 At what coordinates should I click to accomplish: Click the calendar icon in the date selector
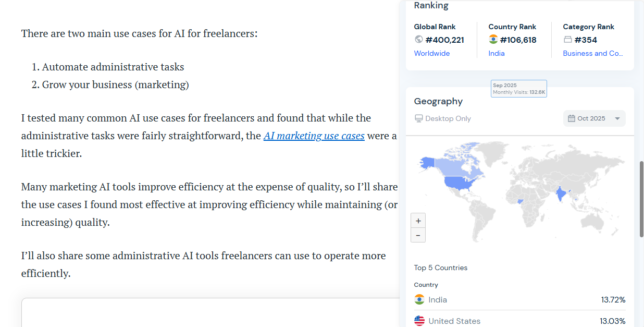click(x=572, y=118)
